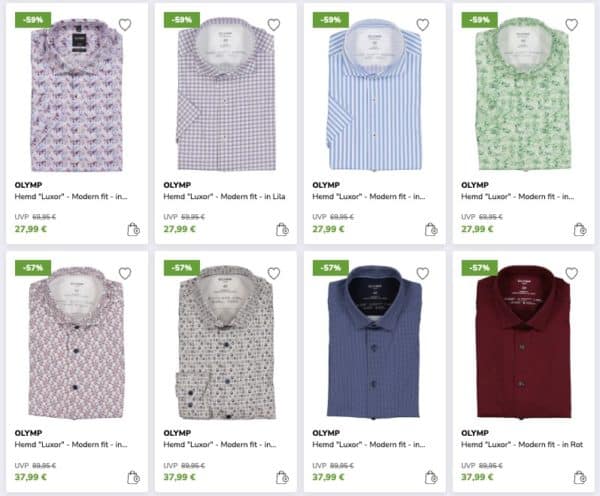The image size is (600, 496).
Task: Open the 'Modern fit - in Lila' title
Action: click(x=223, y=198)
